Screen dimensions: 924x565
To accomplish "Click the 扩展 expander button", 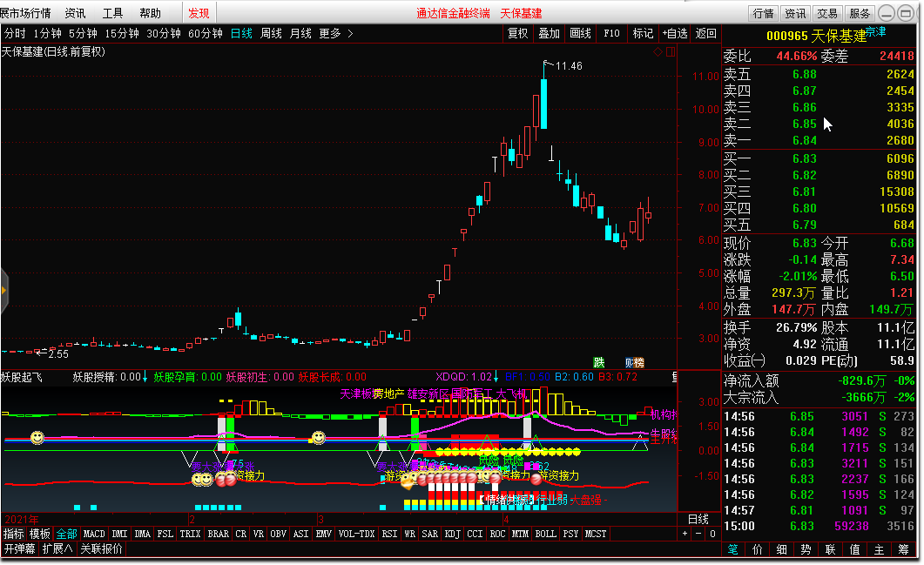I will click(x=57, y=549).
